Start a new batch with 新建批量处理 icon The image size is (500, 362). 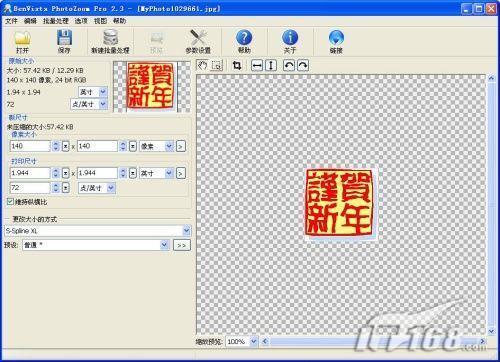point(110,42)
